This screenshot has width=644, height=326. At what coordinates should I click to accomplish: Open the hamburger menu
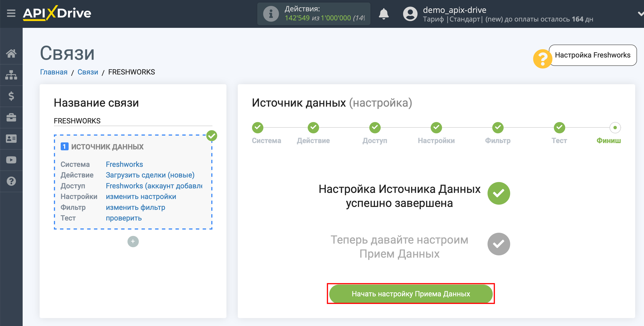pos(11,13)
